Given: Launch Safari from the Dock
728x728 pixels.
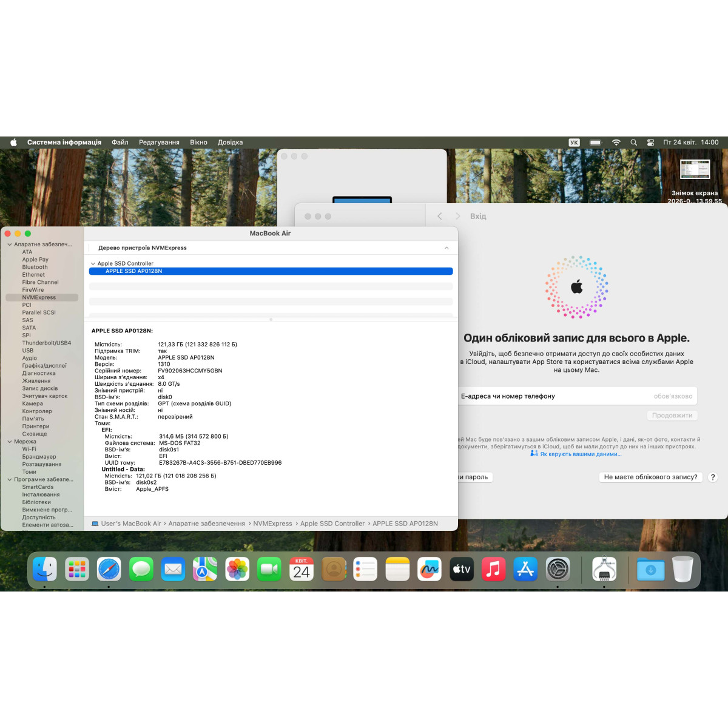Looking at the screenshot, I should pyautogui.click(x=109, y=569).
